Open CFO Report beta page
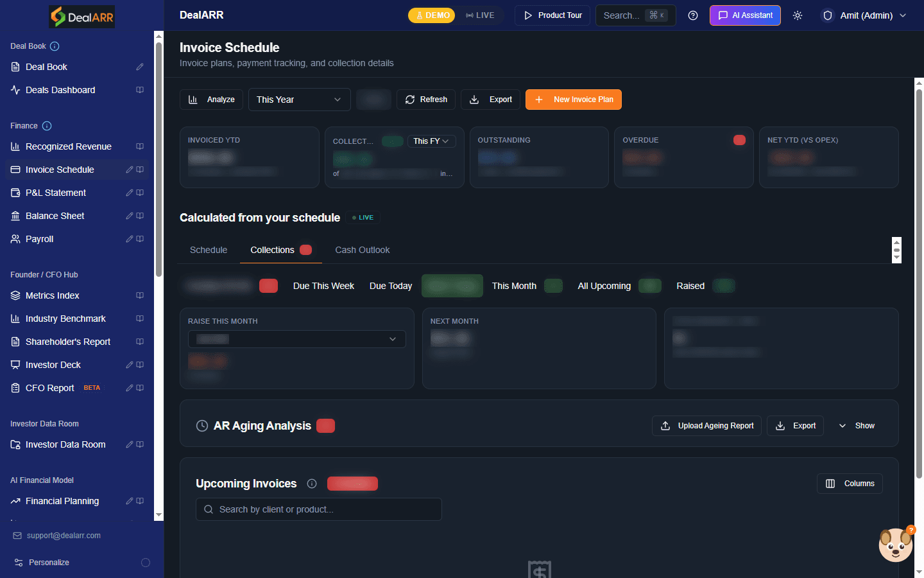This screenshot has height=578, width=924. click(50, 388)
